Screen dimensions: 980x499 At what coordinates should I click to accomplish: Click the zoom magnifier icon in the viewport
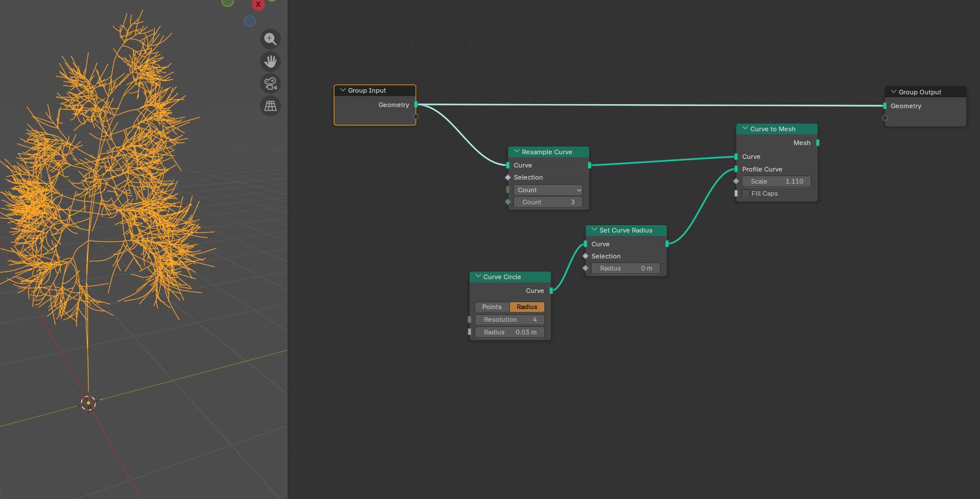click(270, 39)
